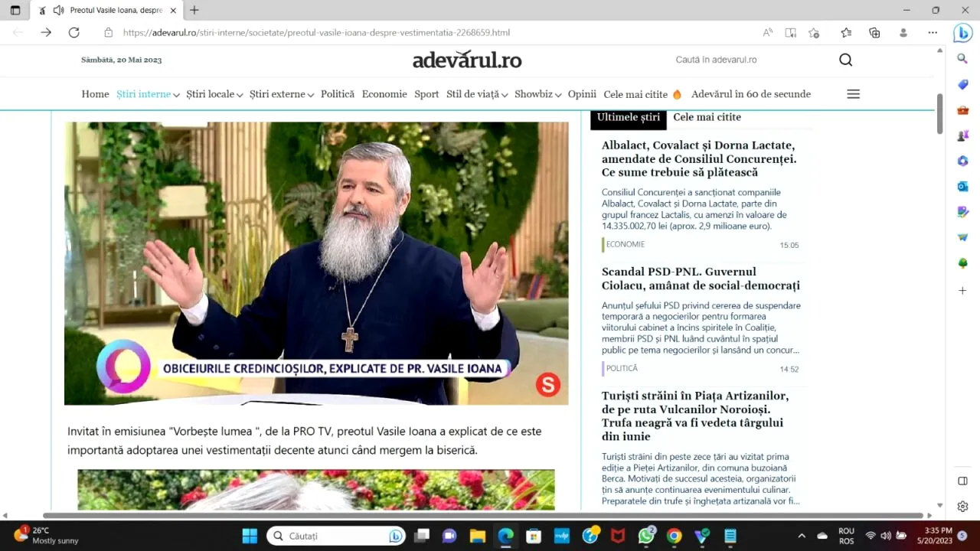The image size is (980, 551).
Task: Open the hamburger menu in site navigation
Action: click(853, 94)
